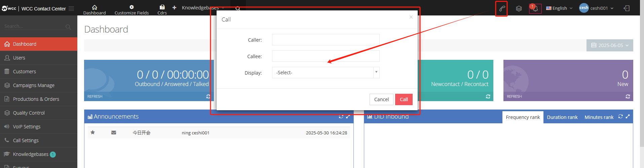Refresh the Newcontact / Recontact card
This screenshot has height=168, width=644.
(x=488, y=96)
